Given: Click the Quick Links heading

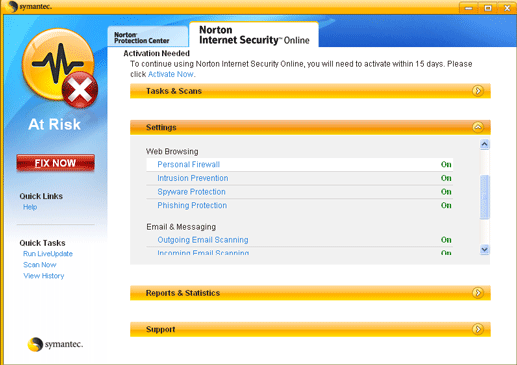Looking at the screenshot, I should pyautogui.click(x=41, y=196).
